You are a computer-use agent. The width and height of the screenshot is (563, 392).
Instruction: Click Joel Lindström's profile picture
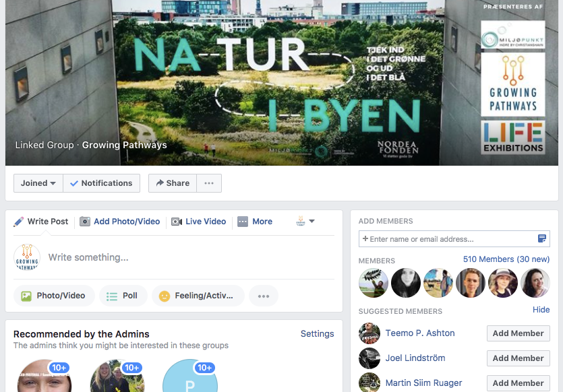click(x=369, y=358)
